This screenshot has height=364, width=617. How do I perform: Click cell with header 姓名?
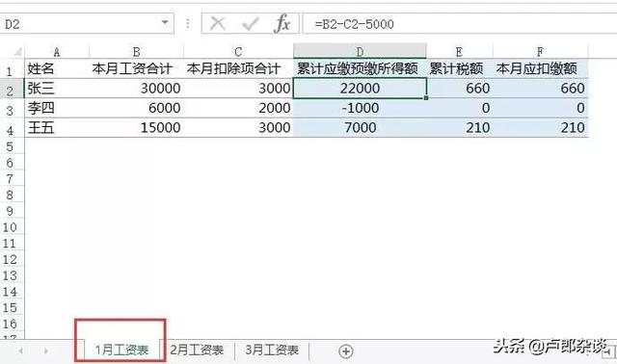(x=57, y=68)
